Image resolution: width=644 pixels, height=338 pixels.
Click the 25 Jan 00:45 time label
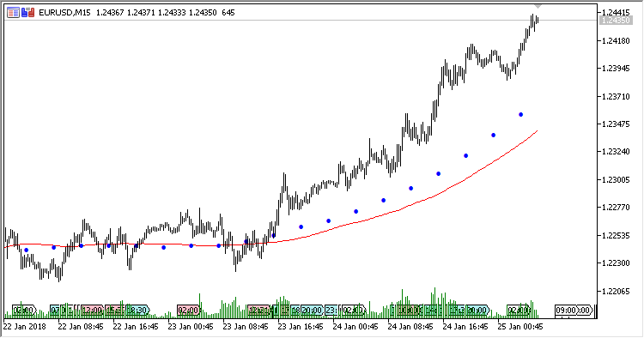520,327
